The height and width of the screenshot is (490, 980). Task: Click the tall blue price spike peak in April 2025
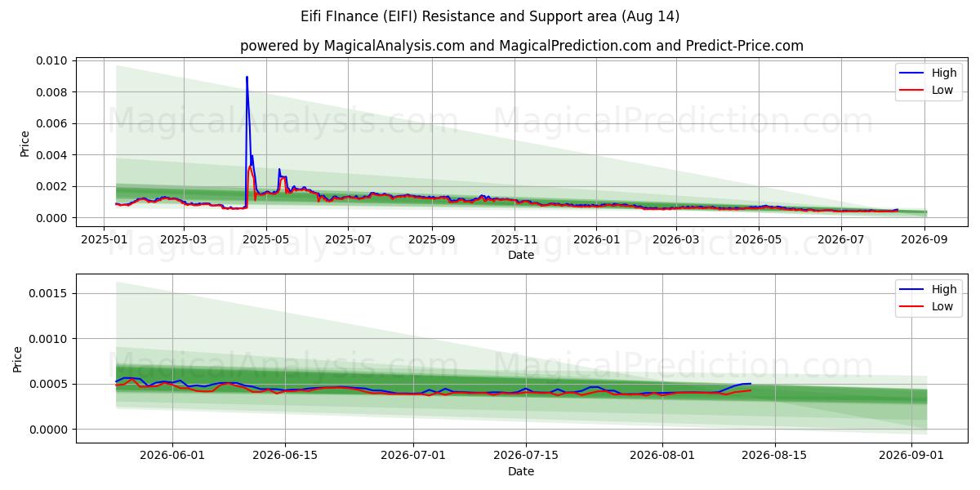click(247, 78)
